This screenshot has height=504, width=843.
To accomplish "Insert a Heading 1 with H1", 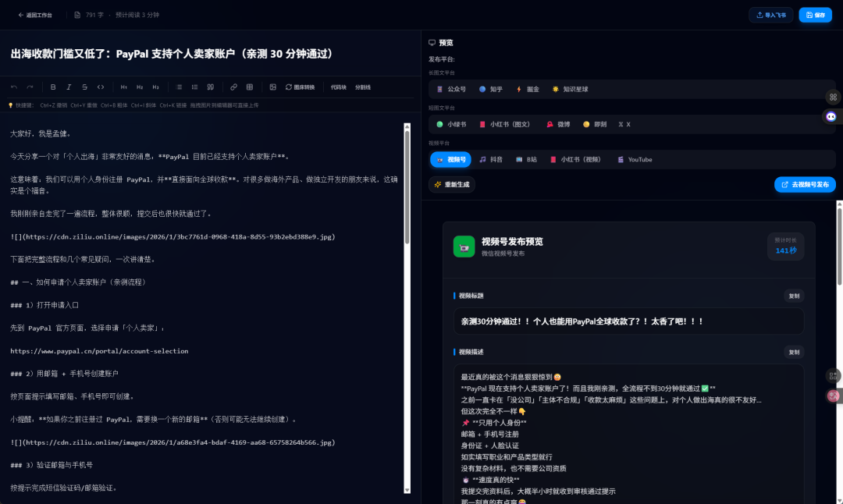I will [123, 87].
